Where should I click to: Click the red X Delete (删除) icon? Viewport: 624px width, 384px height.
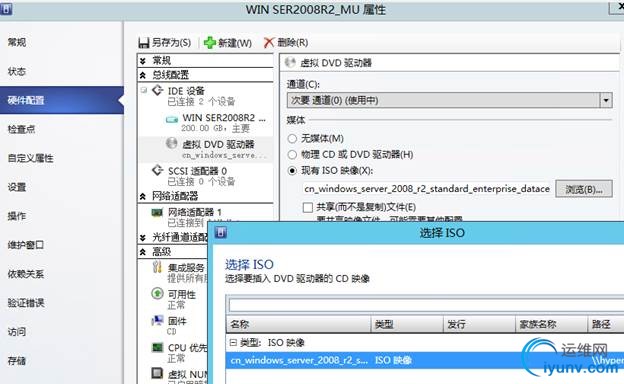[x=269, y=43]
